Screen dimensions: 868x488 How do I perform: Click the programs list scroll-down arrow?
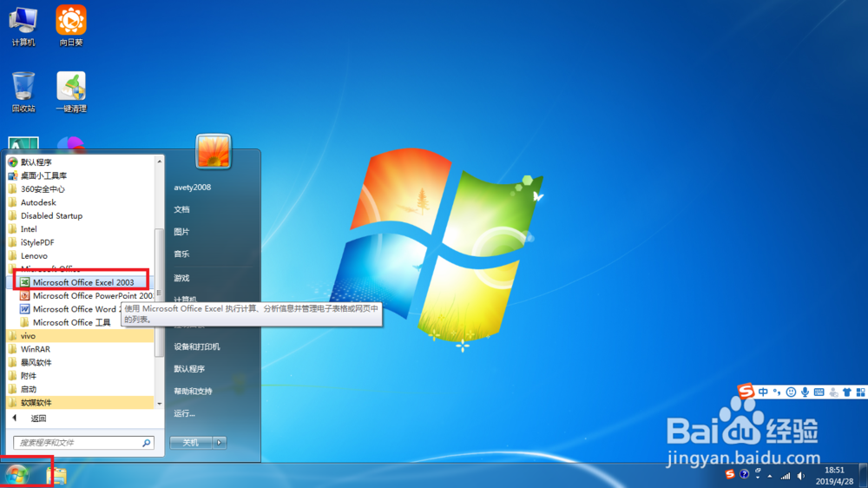160,404
